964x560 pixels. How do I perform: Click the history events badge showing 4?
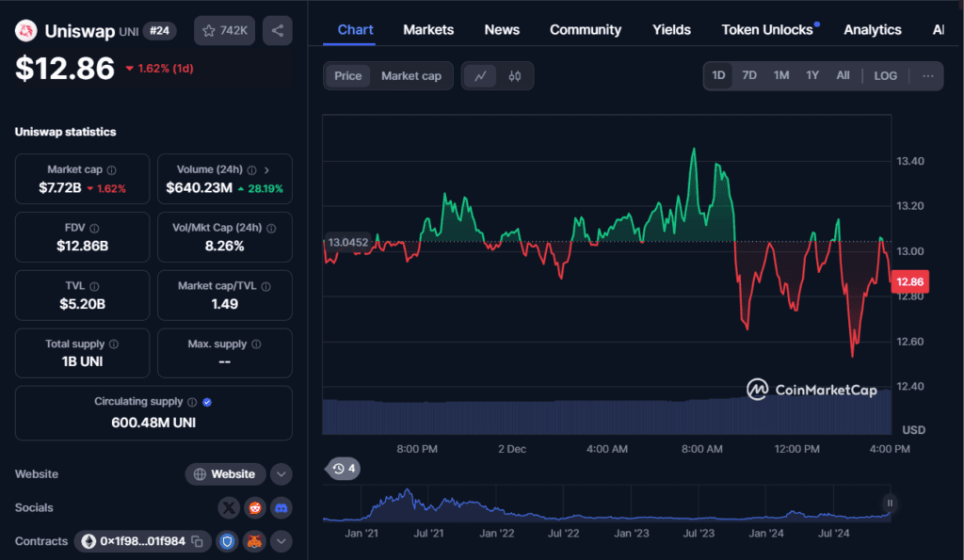click(x=345, y=469)
